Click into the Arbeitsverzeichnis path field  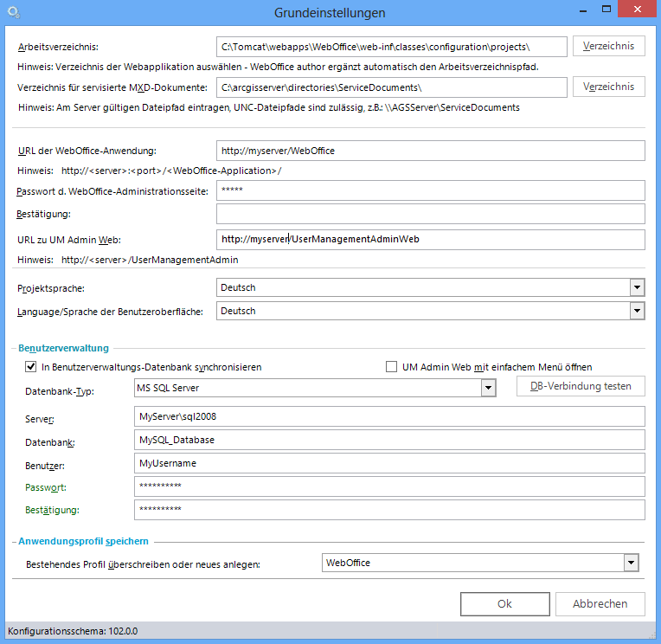392,47
